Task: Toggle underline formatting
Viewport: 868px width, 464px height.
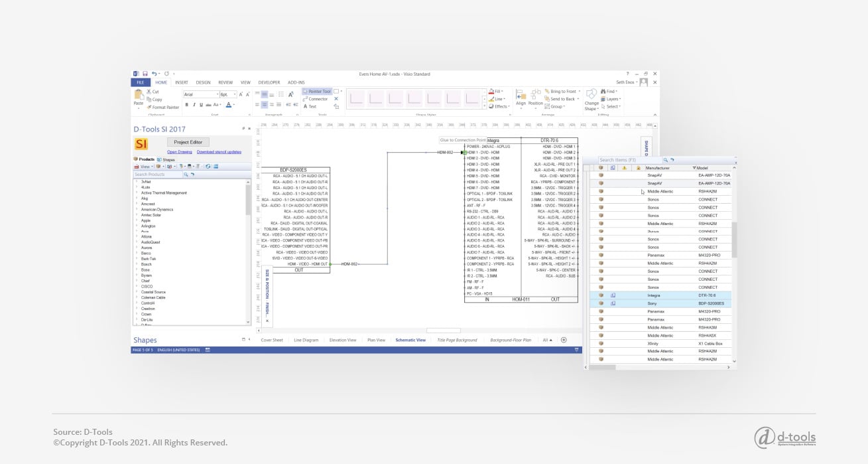Action: [x=200, y=105]
